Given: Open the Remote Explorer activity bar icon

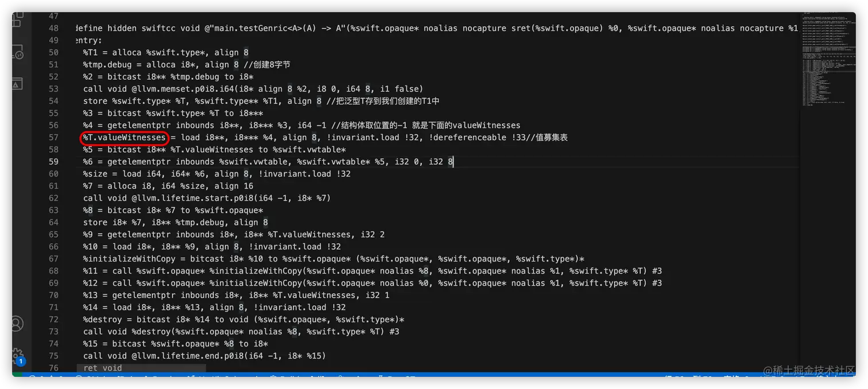Looking at the screenshot, I should pyautogui.click(x=17, y=53).
